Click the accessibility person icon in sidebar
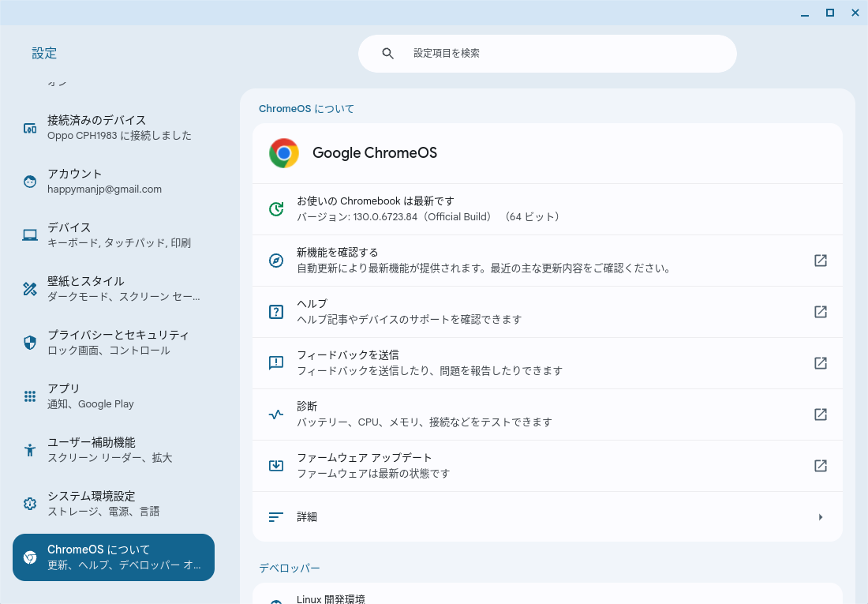This screenshot has height=604, width=868. (x=30, y=450)
